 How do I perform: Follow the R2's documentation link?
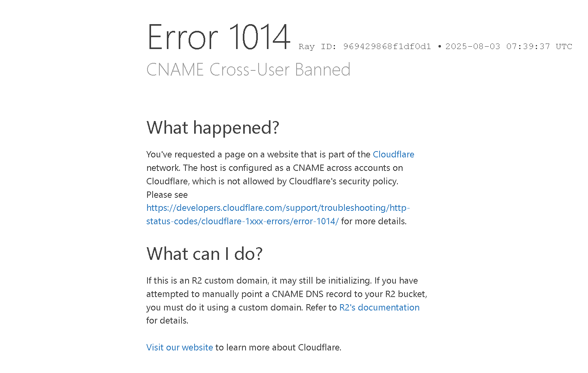[x=379, y=307]
